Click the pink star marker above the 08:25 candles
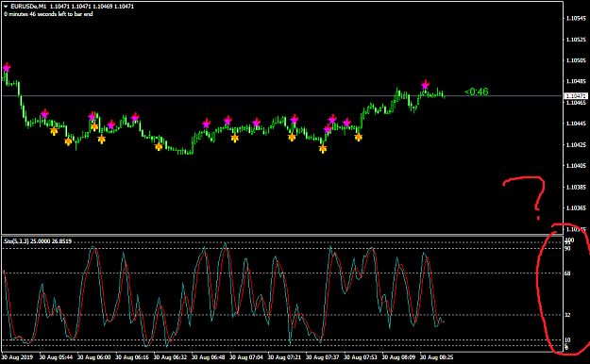590x364 pixels. [x=425, y=85]
